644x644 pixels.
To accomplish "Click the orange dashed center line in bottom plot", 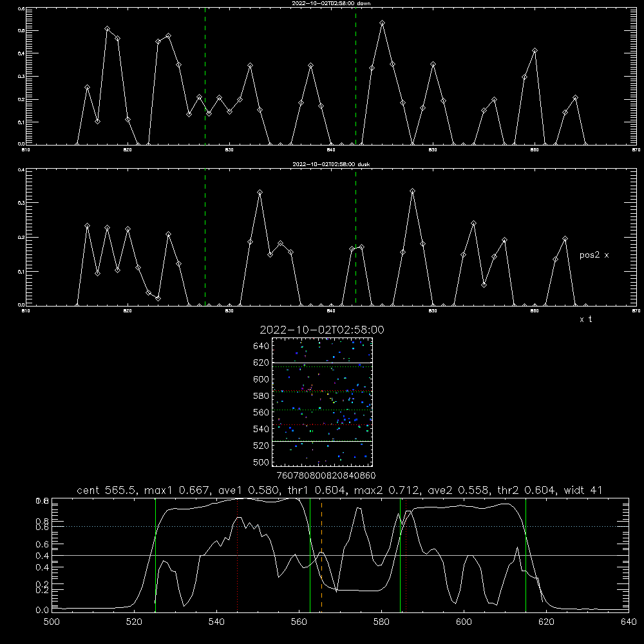I will click(321, 555).
